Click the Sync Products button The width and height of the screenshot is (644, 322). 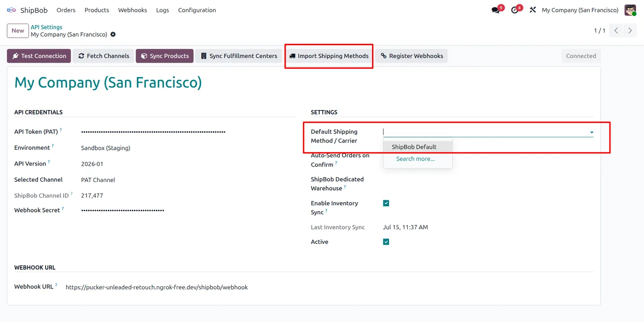pos(165,56)
